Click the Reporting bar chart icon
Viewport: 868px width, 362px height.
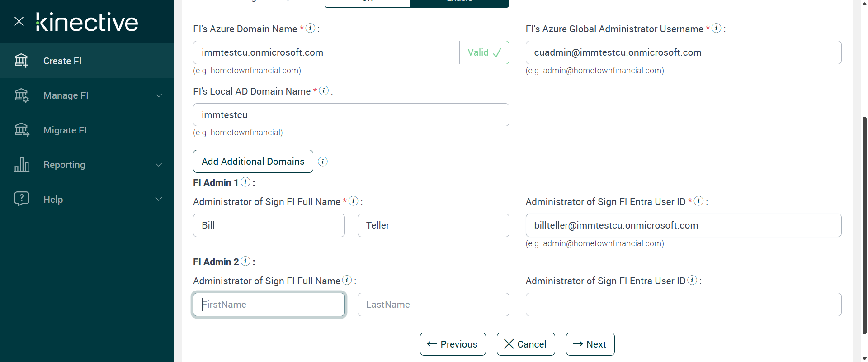coord(22,165)
